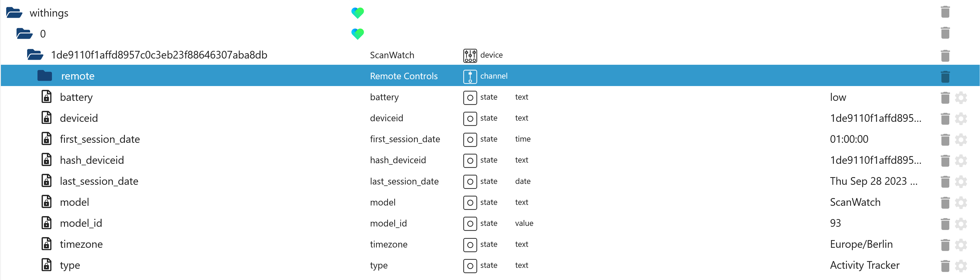Click the channel icon for Remote Controls
Viewport: 980px width, 280px height.
(x=470, y=76)
